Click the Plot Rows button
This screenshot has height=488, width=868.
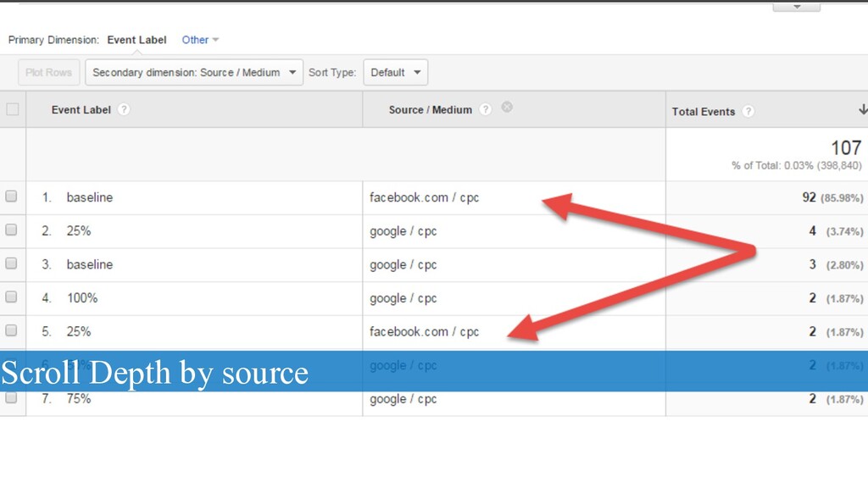[x=48, y=73]
